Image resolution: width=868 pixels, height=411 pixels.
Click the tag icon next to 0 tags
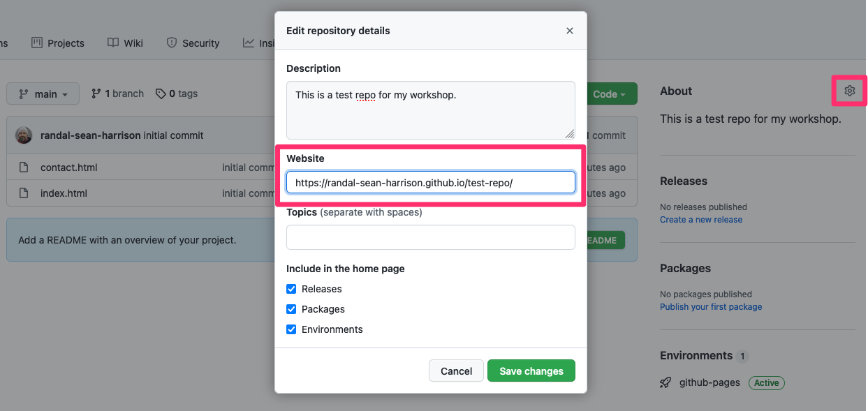point(161,94)
